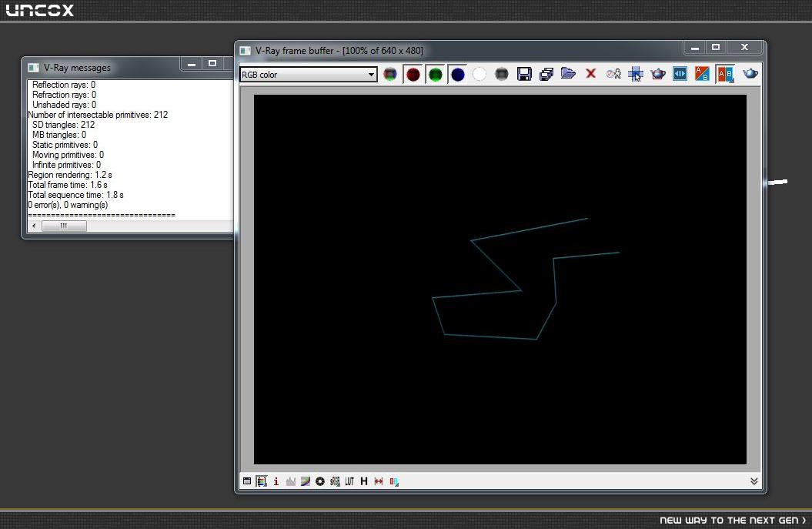Click the 'Total sequence time: 1.8 s' line
812x529 pixels.
pyautogui.click(x=75, y=195)
